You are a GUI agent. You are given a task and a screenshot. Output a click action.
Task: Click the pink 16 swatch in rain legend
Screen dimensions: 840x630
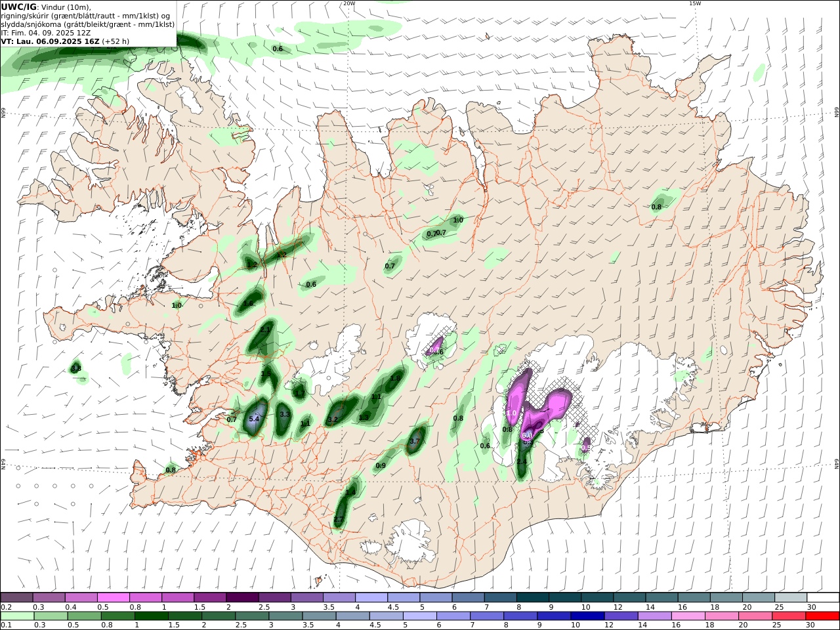point(688,616)
